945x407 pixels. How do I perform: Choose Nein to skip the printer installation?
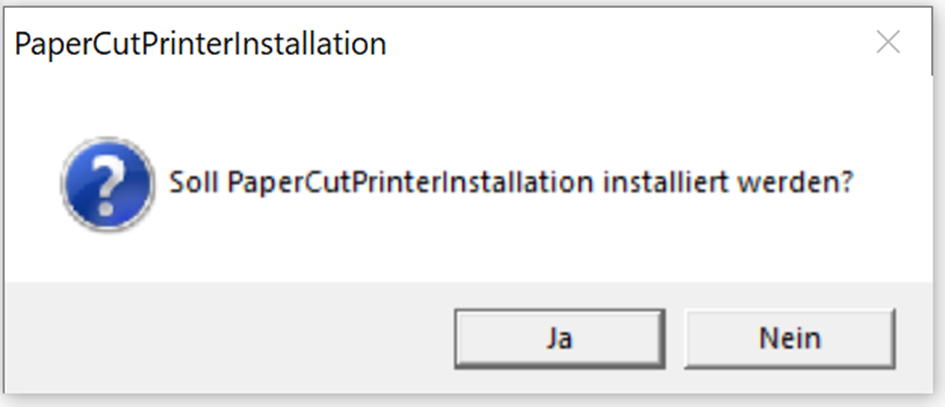pos(789,338)
